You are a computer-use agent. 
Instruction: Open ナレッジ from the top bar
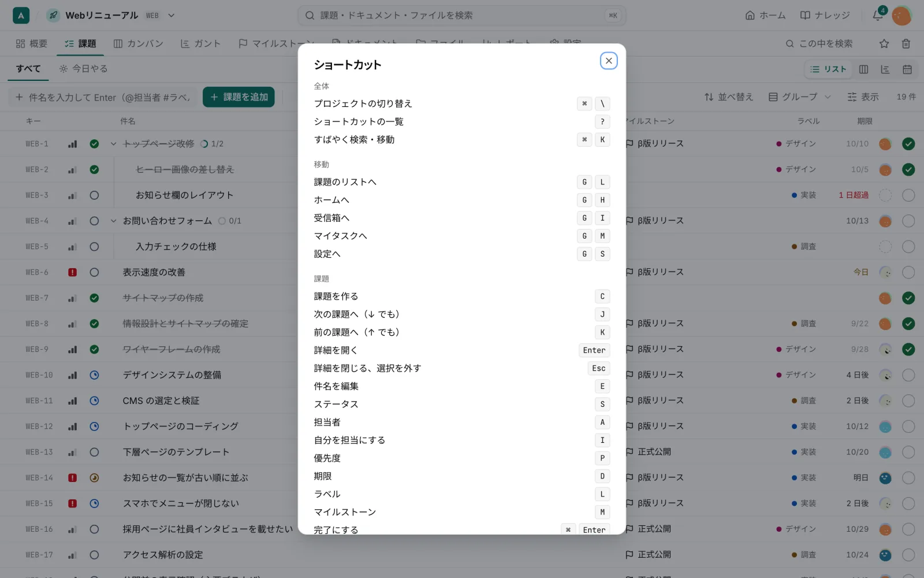point(825,16)
